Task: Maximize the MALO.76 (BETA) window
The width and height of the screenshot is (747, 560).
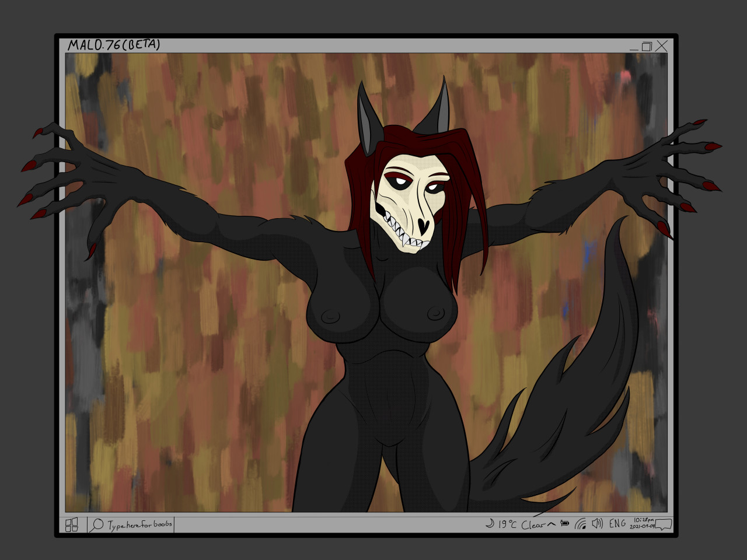Action: [647, 46]
